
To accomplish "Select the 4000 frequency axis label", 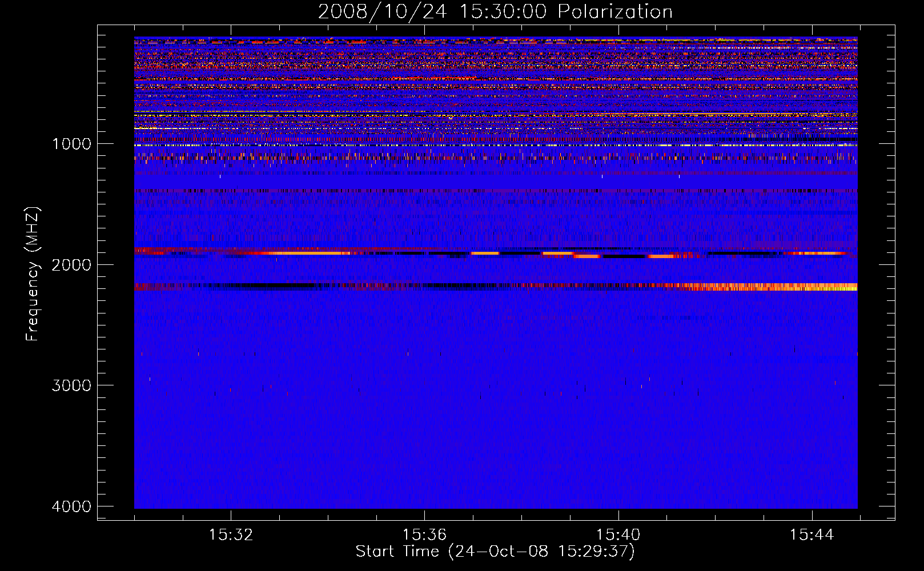I will [71, 506].
